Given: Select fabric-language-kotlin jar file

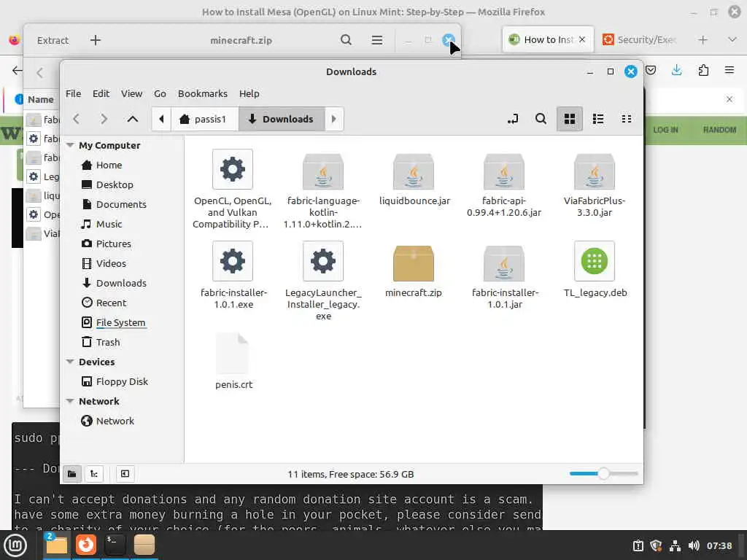Looking at the screenshot, I should (x=323, y=189).
